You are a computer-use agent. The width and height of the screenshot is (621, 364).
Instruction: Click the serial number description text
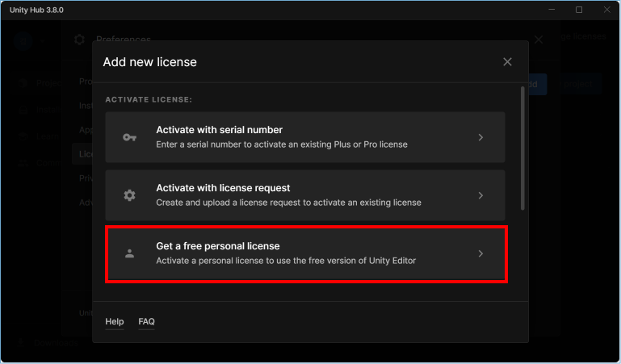pyautogui.click(x=282, y=144)
